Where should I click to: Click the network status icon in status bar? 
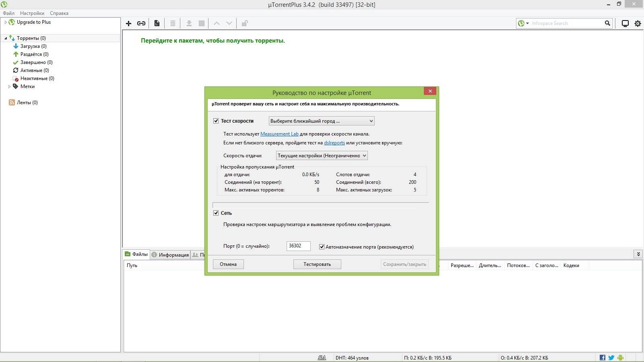(322, 358)
